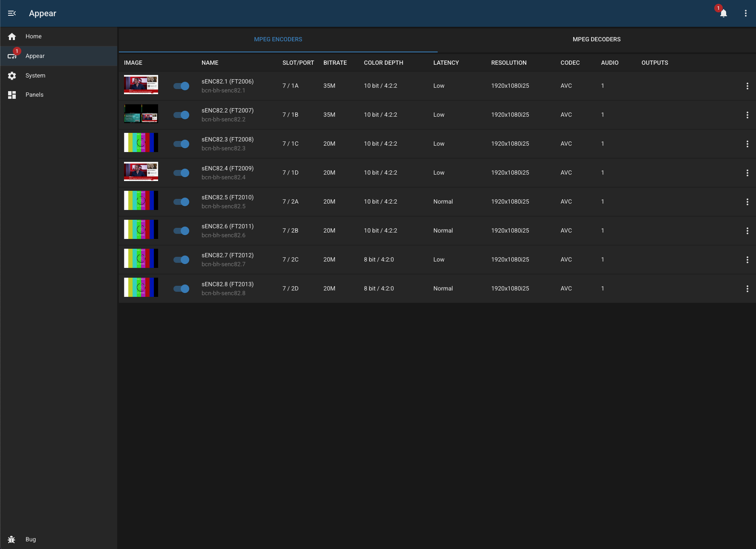Report a bug via the Bug icon
Screen dimensions: 756x549
click(x=12, y=539)
